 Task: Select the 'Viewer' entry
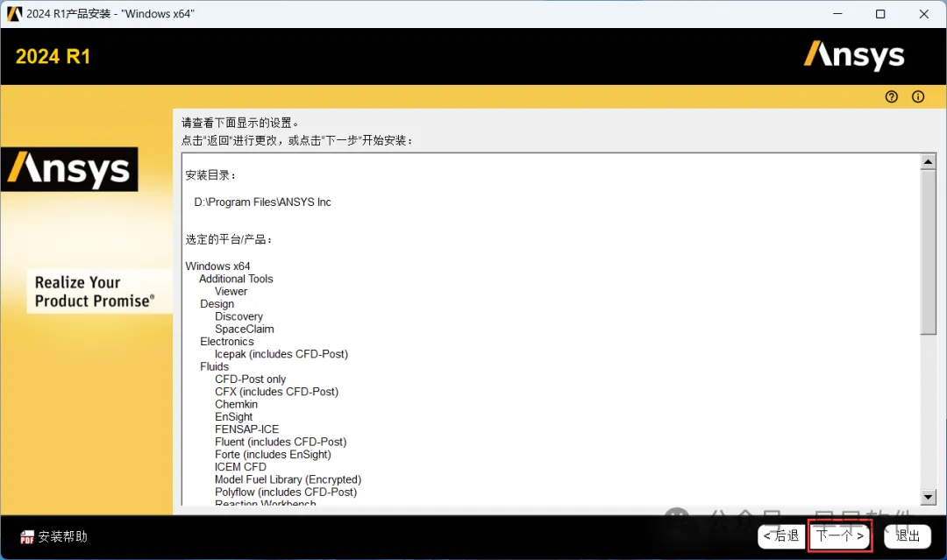(x=231, y=292)
